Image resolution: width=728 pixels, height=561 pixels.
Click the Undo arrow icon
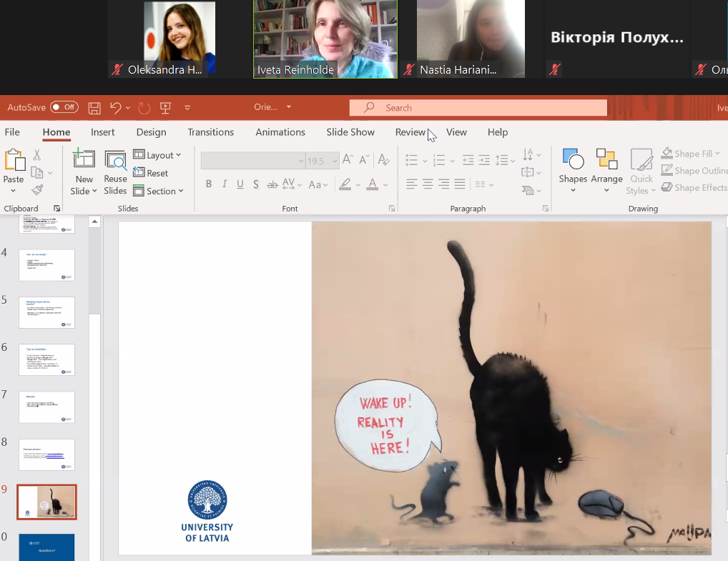tap(115, 108)
